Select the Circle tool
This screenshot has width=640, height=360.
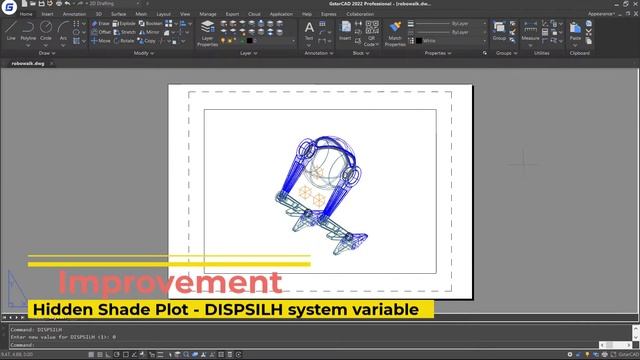[x=46, y=31]
